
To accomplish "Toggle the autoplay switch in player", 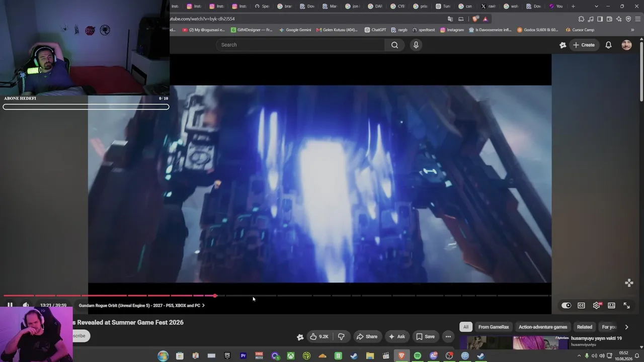I will click(566, 305).
